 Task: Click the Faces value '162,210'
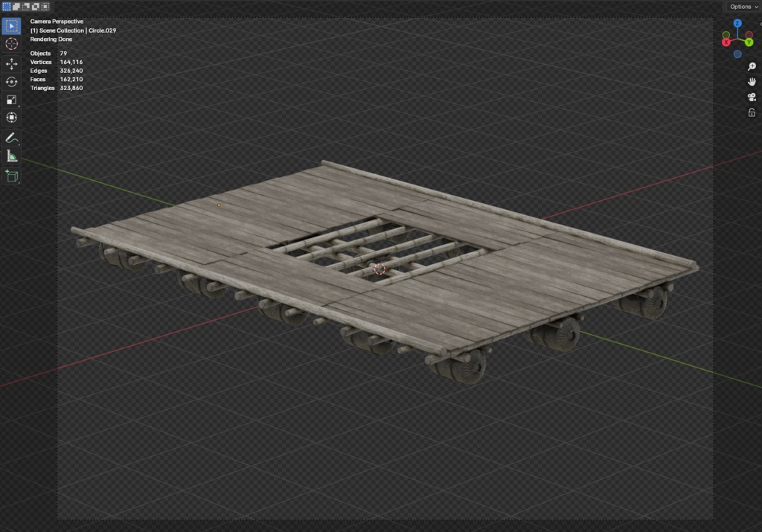(71, 79)
